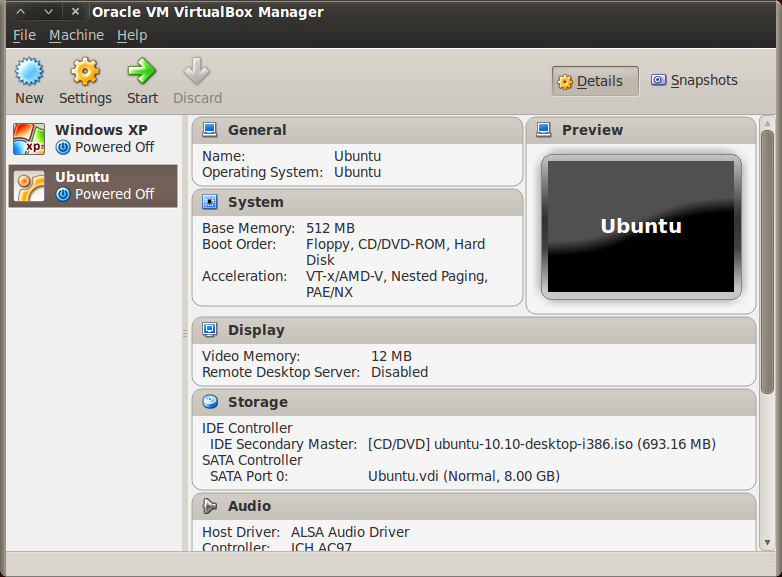The image size is (782, 577).
Task: Switch to the Details view
Action: click(x=595, y=81)
